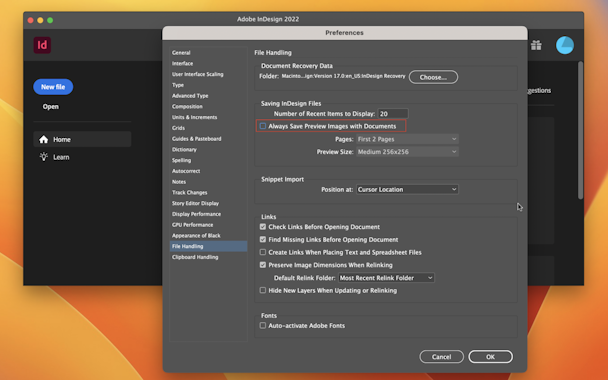Select Spelling preferences category
Image resolution: width=608 pixels, height=380 pixels.
pos(181,160)
